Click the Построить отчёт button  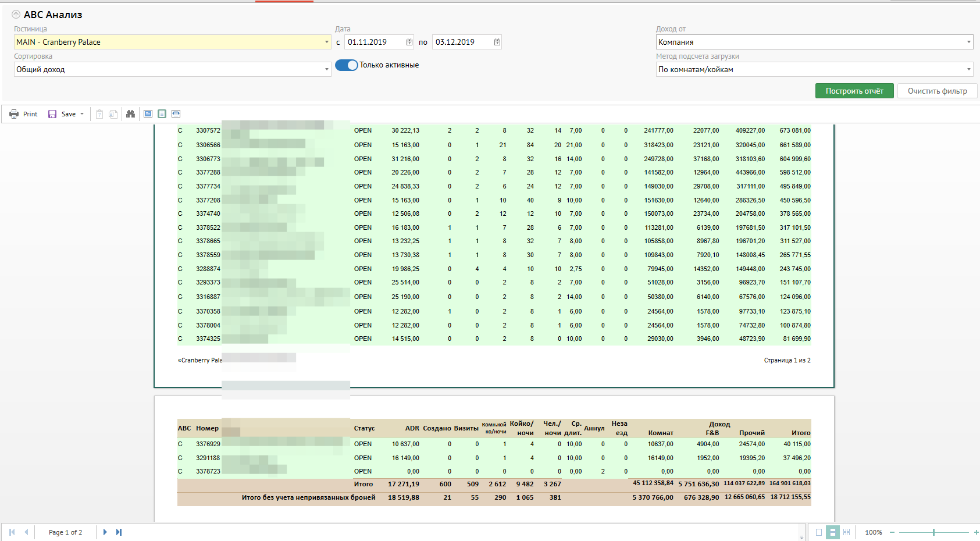pos(854,91)
